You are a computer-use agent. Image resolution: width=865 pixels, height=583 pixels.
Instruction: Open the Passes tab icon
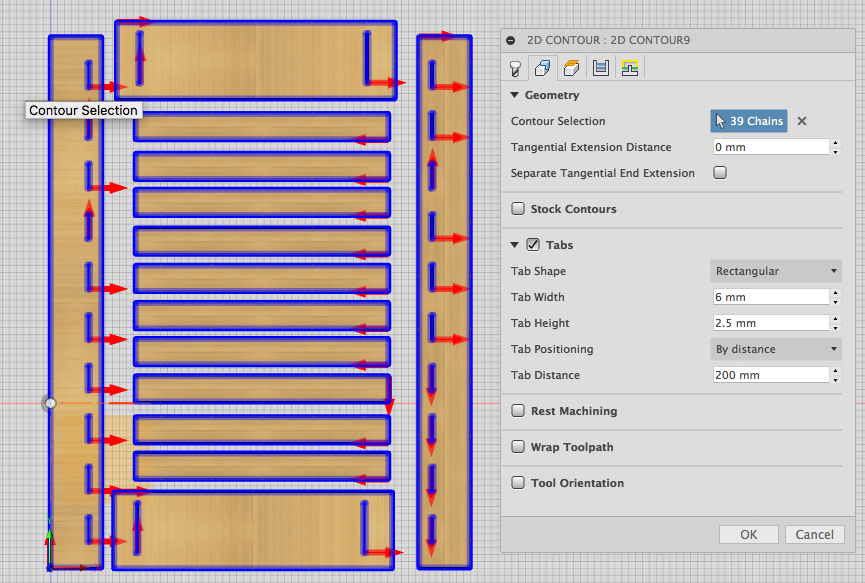tap(600, 68)
